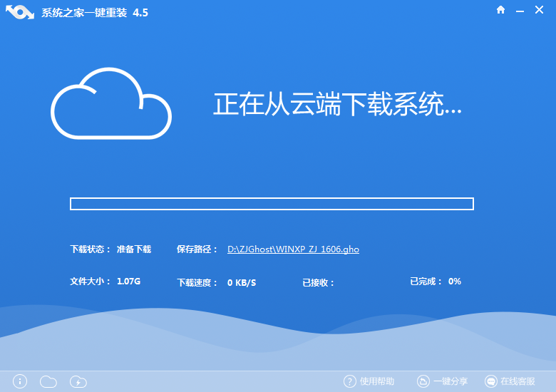The image size is (556, 392).
Task: Click the 使用帮助 question mark icon
Action: point(349,381)
